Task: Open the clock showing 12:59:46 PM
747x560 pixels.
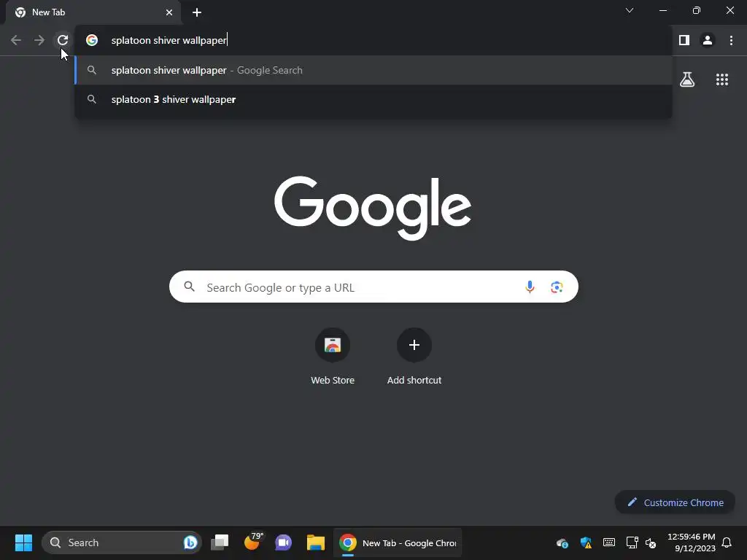Action: click(692, 542)
